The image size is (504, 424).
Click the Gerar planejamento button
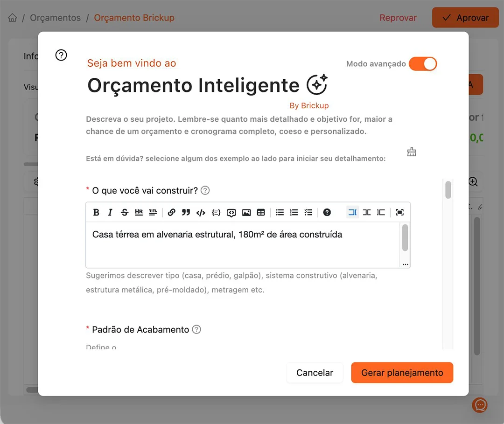[402, 373]
